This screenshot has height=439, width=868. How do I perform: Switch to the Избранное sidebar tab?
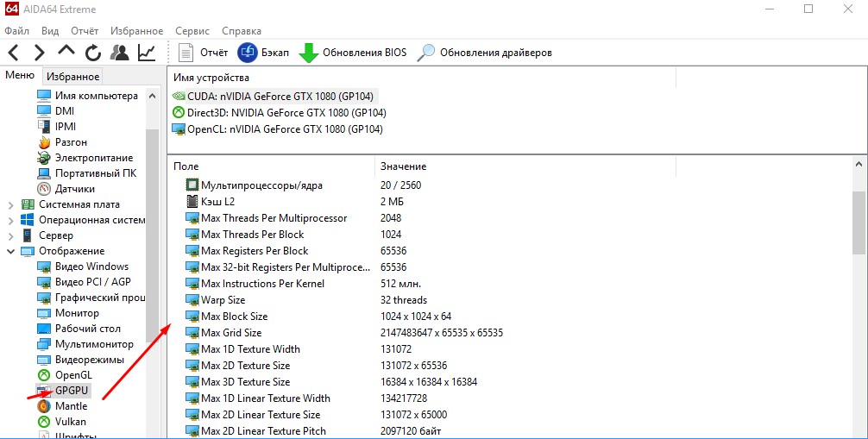point(73,77)
